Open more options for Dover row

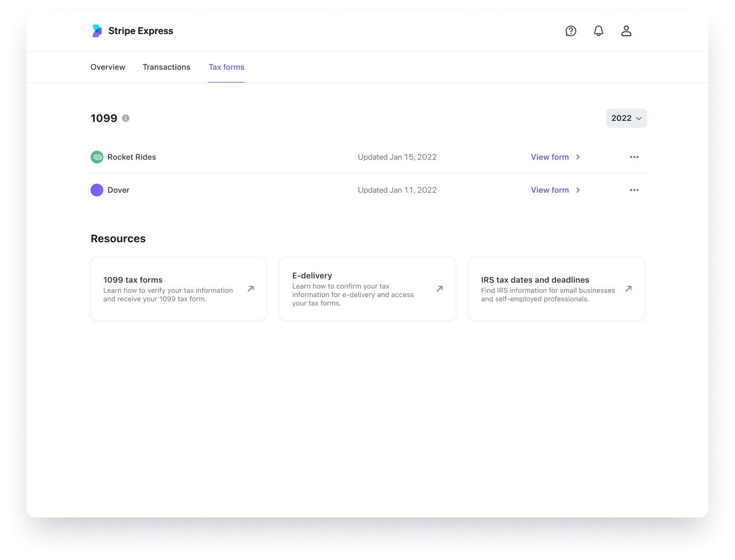(x=634, y=190)
